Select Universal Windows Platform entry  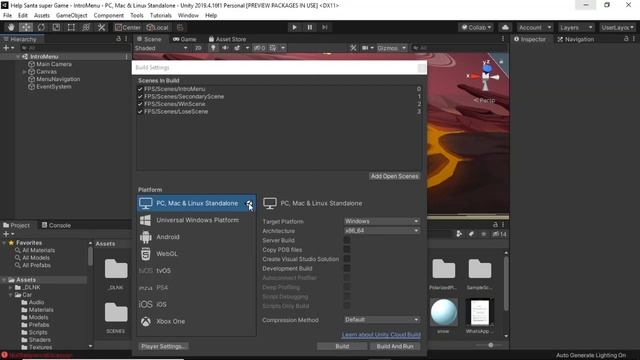click(196, 220)
